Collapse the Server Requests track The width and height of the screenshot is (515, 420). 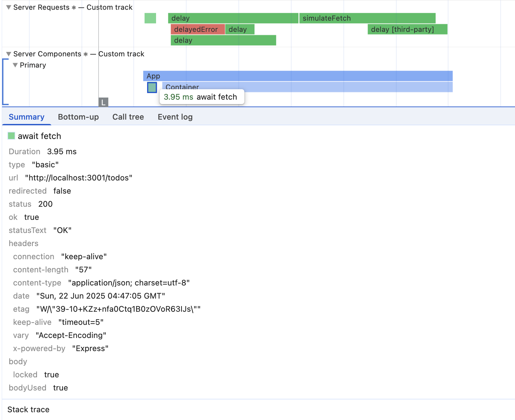click(9, 7)
